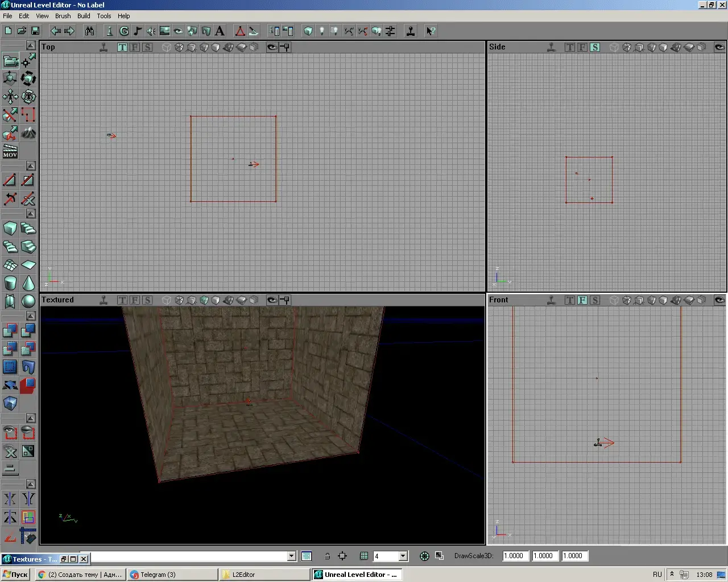Select the Terrain Editing mountain tool
The height and width of the screenshot is (582, 728).
28,133
